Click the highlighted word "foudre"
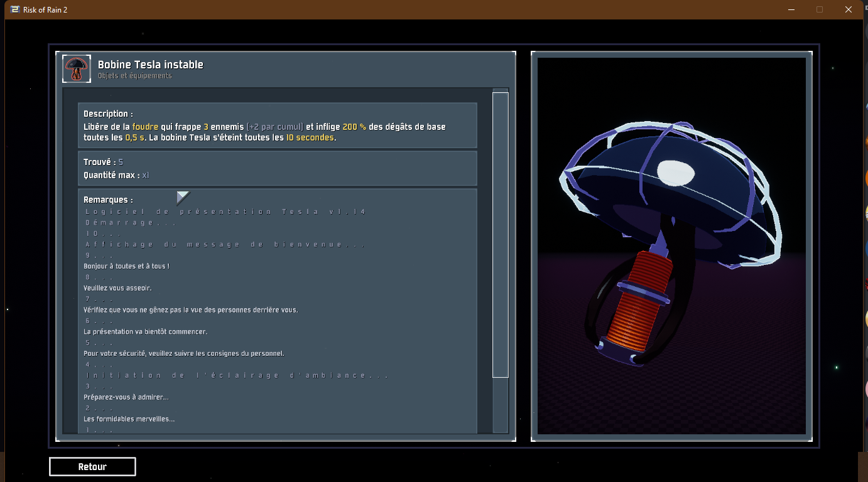This screenshot has width=868, height=482. pos(145,127)
